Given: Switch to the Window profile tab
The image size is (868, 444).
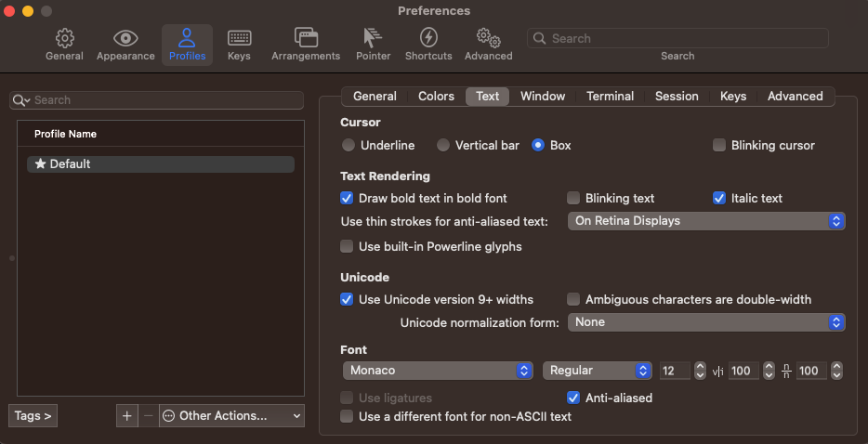Looking at the screenshot, I should coord(543,97).
